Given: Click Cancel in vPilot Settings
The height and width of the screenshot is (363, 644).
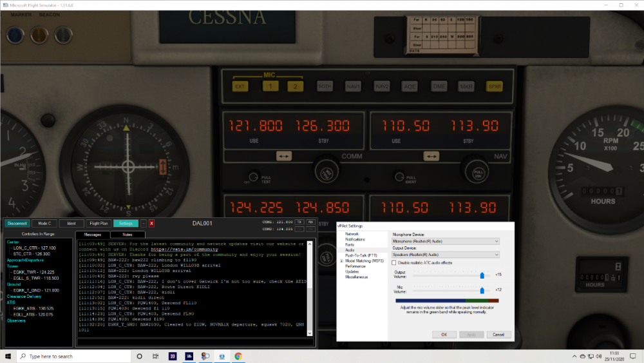Looking at the screenshot, I should [x=498, y=335].
